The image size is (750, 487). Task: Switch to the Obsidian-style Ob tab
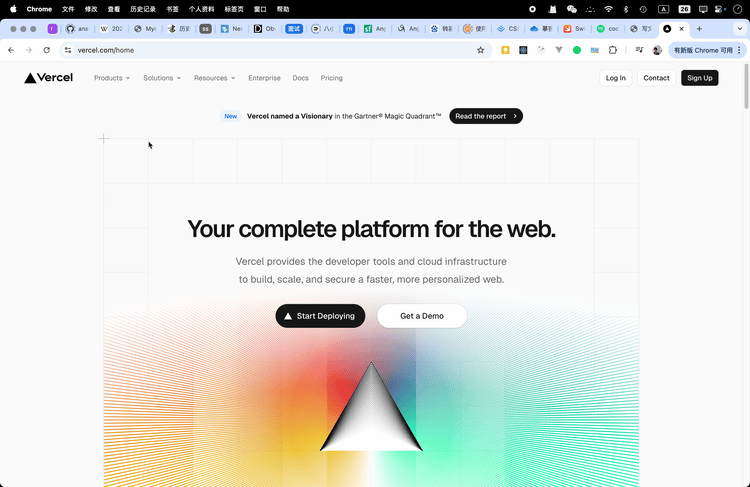coord(264,29)
